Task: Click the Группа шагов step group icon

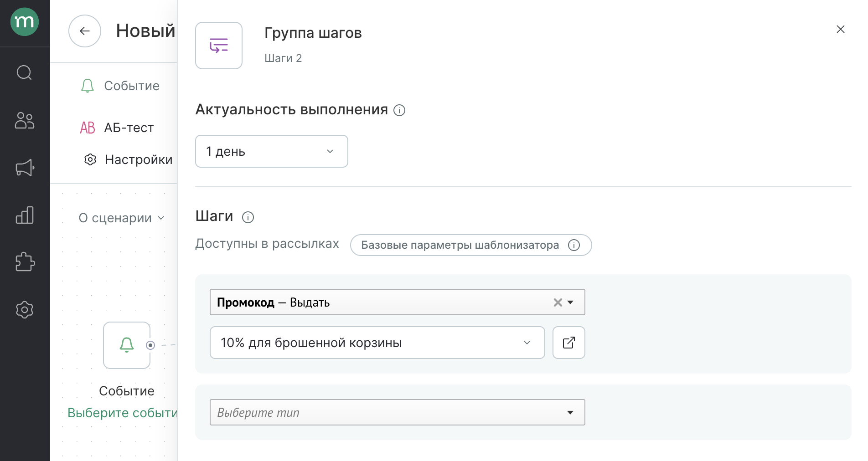Action: [x=219, y=46]
